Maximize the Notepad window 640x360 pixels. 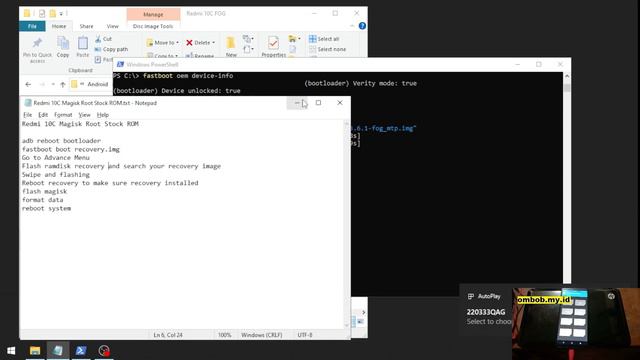point(318,103)
